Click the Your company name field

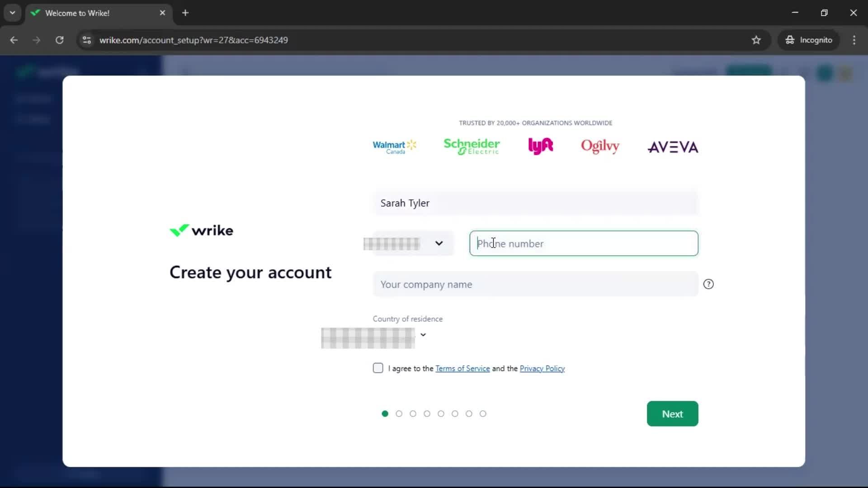[x=536, y=284]
